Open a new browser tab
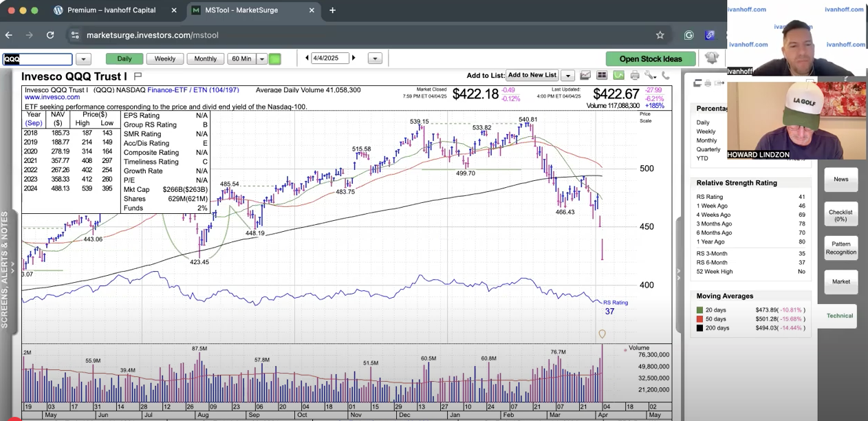The image size is (868, 421). (x=333, y=10)
